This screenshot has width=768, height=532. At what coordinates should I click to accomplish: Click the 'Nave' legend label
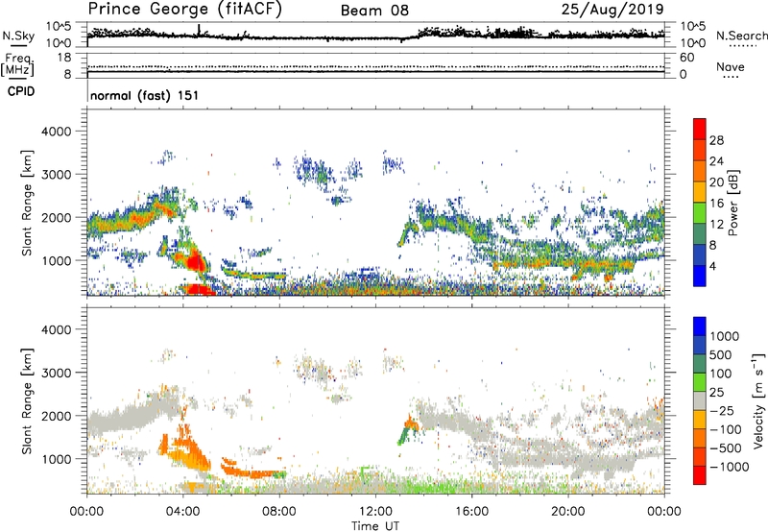pyautogui.click(x=731, y=67)
